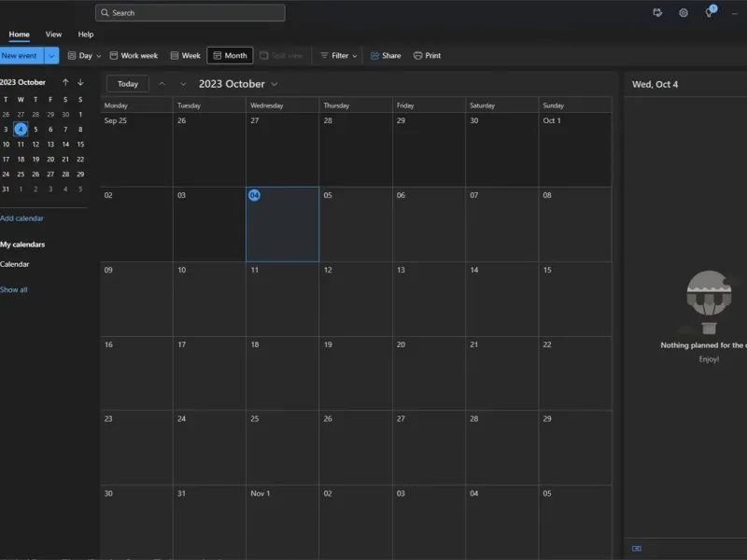The image size is (747, 560).
Task: Open the Help tab
Action: click(x=86, y=35)
